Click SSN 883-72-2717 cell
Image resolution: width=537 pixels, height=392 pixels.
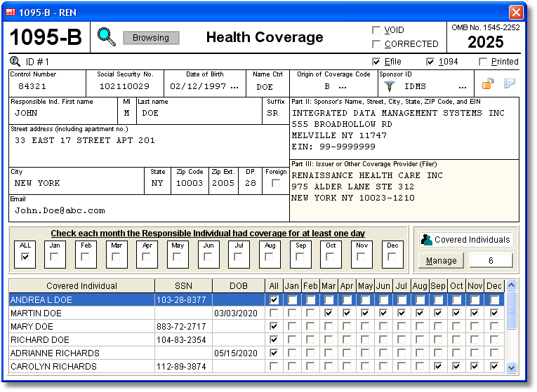coord(183,326)
